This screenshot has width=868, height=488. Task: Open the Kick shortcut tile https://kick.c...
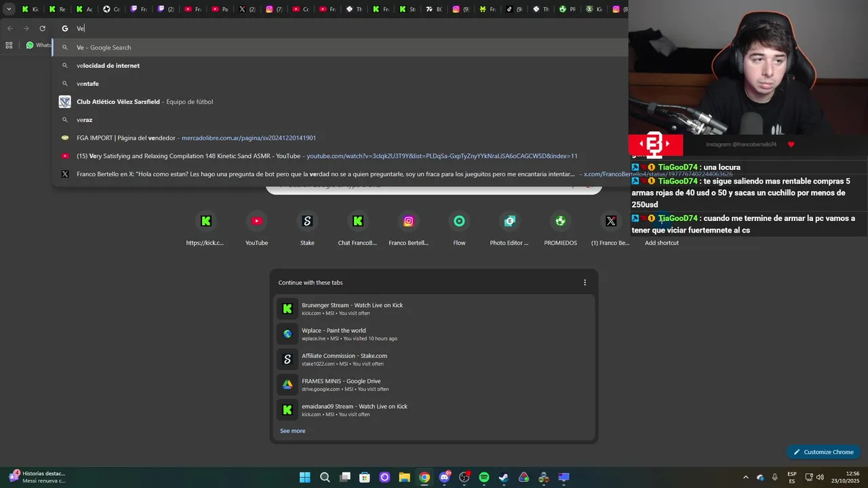coord(205,228)
